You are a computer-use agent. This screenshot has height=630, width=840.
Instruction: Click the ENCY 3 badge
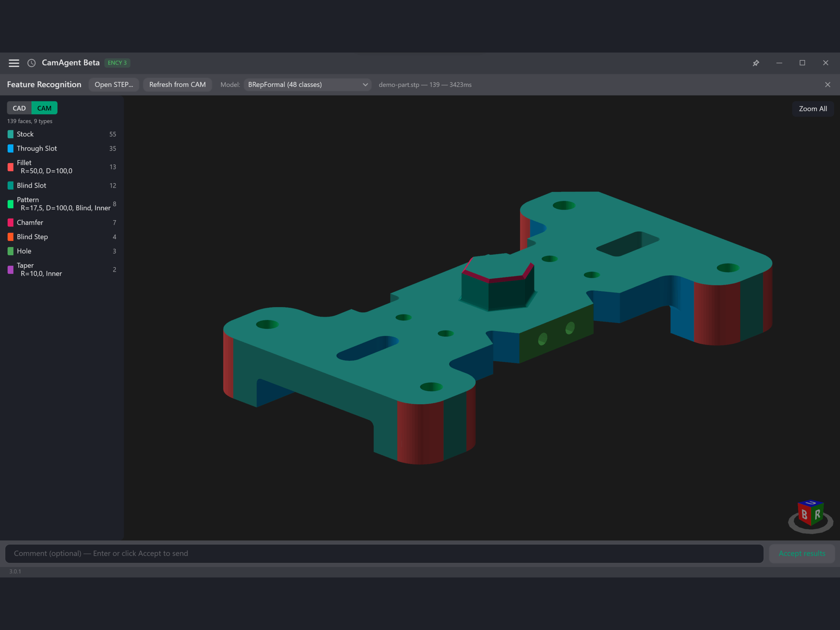[117, 63]
